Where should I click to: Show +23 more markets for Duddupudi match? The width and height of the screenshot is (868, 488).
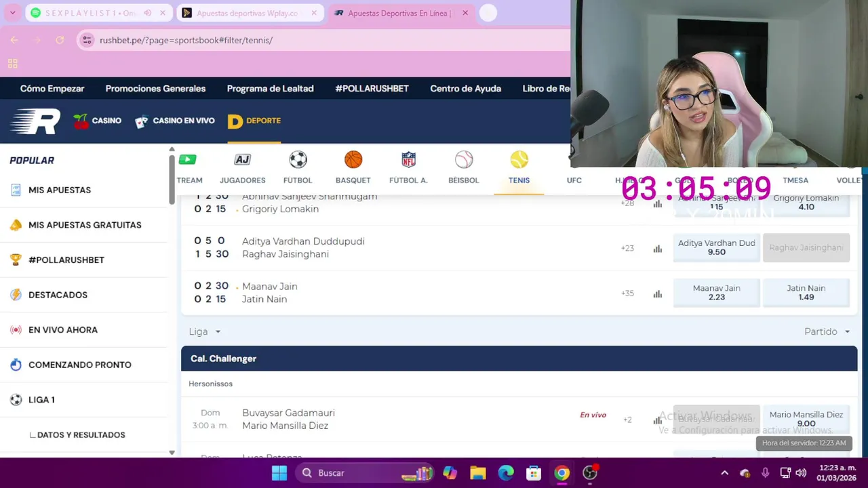(x=627, y=248)
